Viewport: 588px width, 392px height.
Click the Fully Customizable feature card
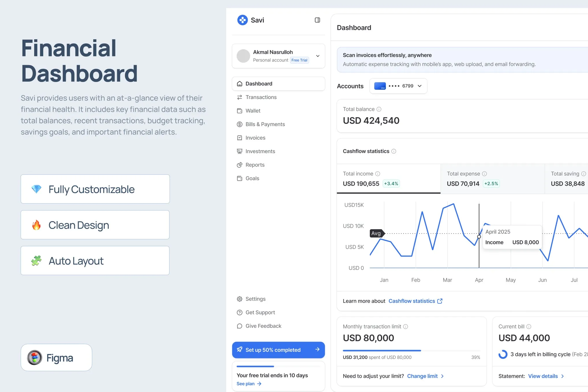(x=95, y=189)
